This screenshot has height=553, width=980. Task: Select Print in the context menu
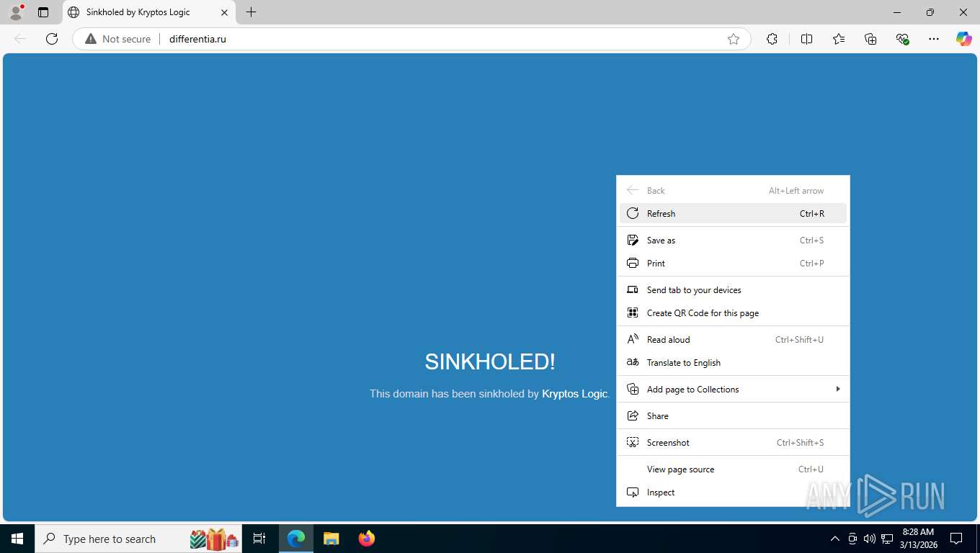click(733, 263)
